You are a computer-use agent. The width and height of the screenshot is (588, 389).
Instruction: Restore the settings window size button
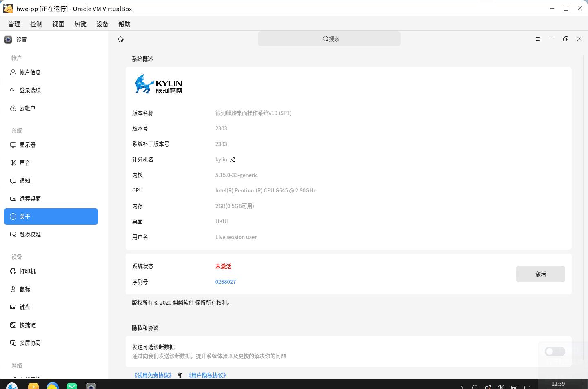[x=566, y=39]
